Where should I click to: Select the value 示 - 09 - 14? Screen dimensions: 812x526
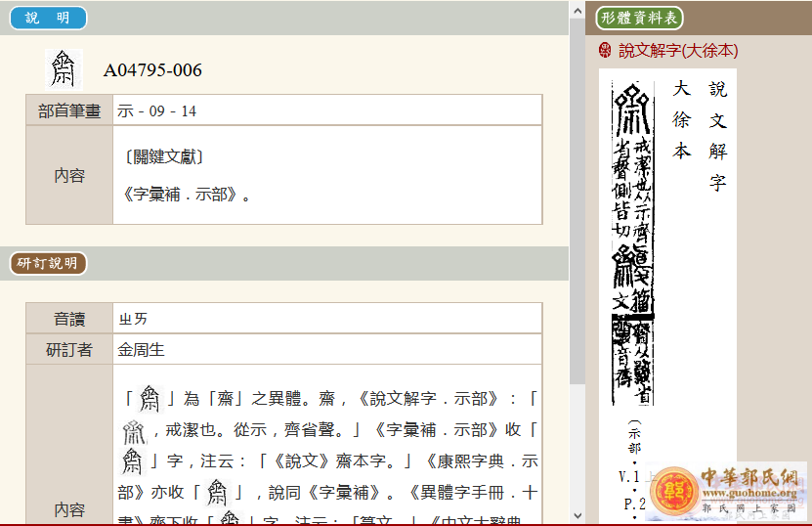pos(156,110)
